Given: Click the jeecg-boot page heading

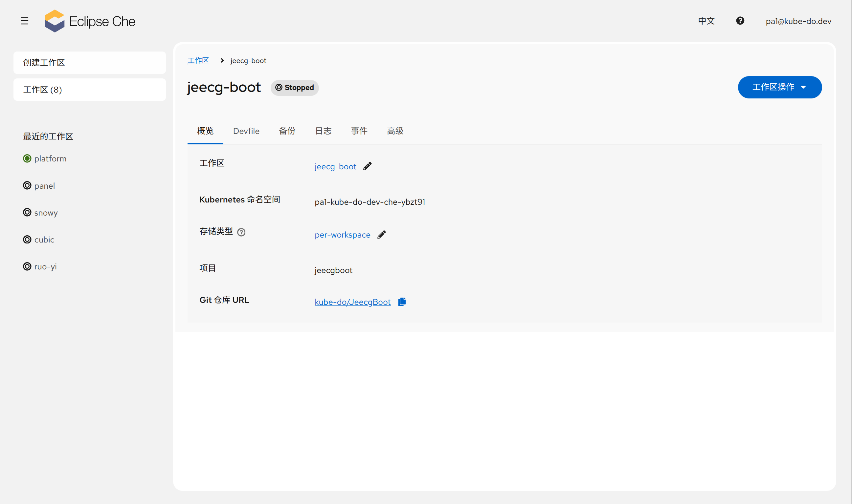Looking at the screenshot, I should point(224,87).
